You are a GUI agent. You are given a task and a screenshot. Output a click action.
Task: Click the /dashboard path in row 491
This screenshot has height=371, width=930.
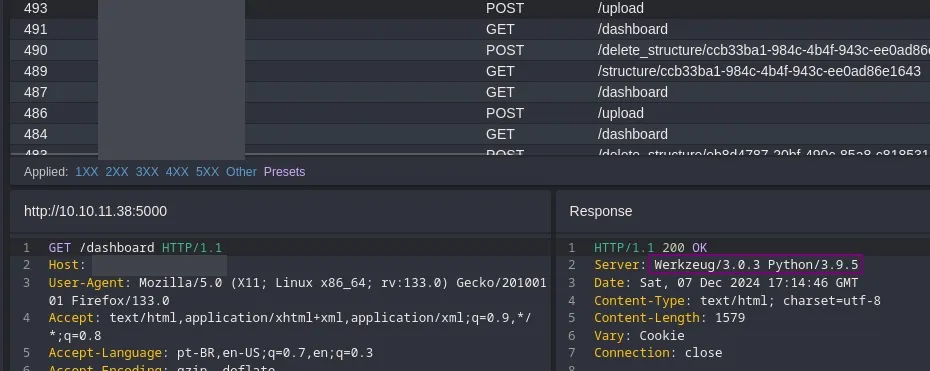(632, 29)
